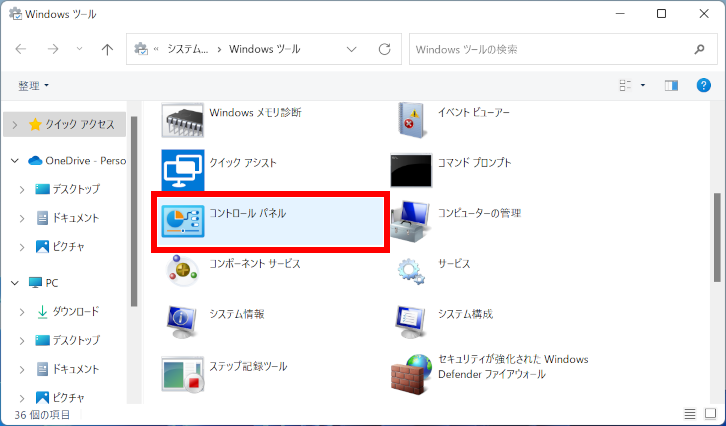The height and width of the screenshot is (426, 726).
Task: Click the 36 個の項目 status text
Action: point(42,414)
